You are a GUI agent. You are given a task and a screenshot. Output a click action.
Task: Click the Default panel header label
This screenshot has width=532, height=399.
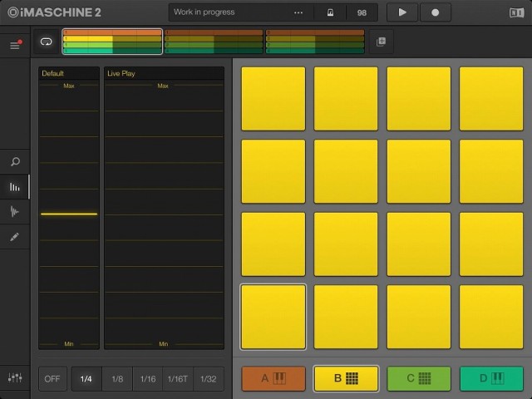click(x=52, y=73)
